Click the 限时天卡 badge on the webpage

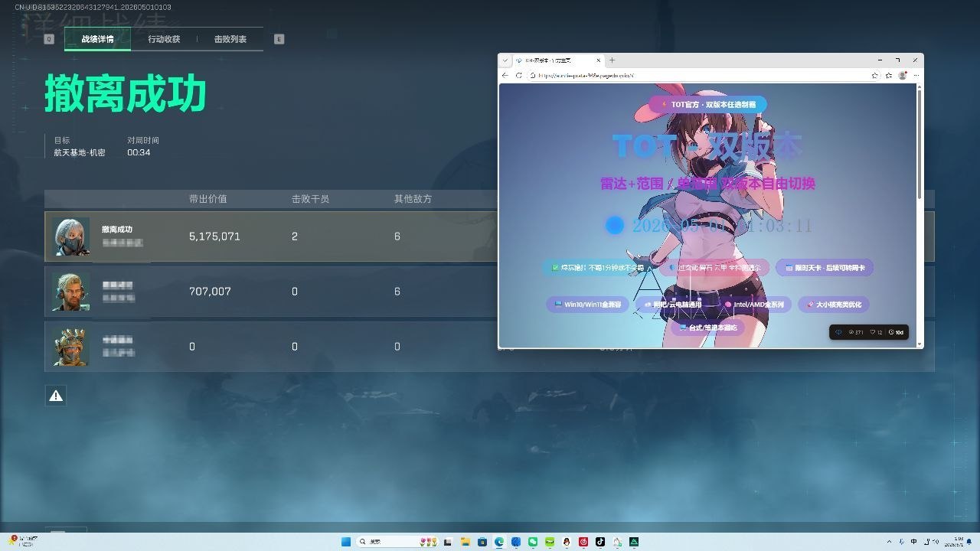click(x=825, y=268)
